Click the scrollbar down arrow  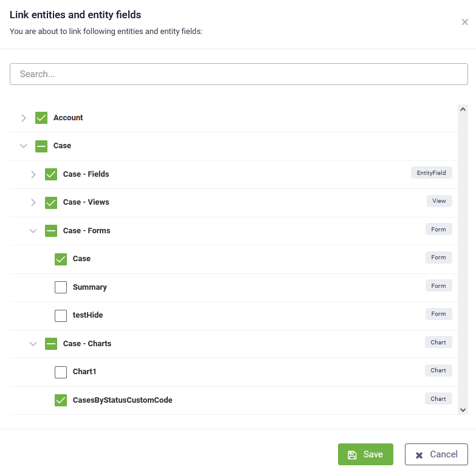[x=463, y=410]
